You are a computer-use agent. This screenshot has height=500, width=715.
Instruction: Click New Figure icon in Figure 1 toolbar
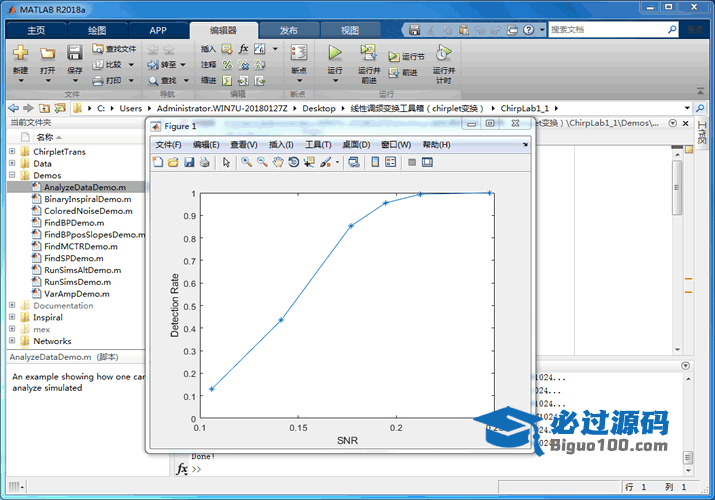point(158,162)
